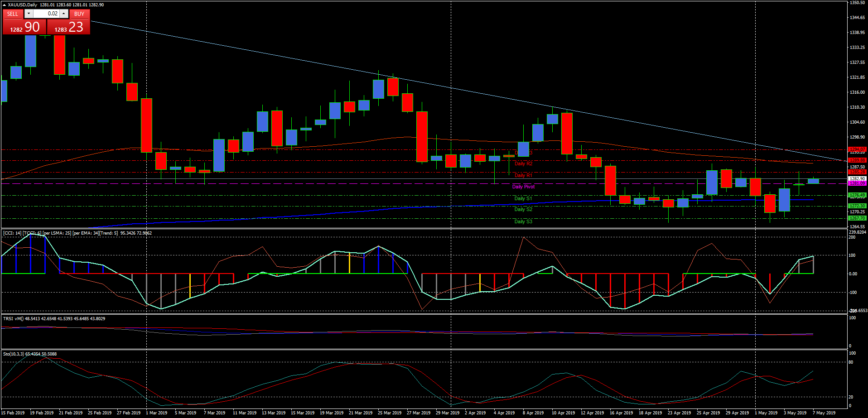Decrease lot volume with down arrow

pyautogui.click(x=29, y=14)
